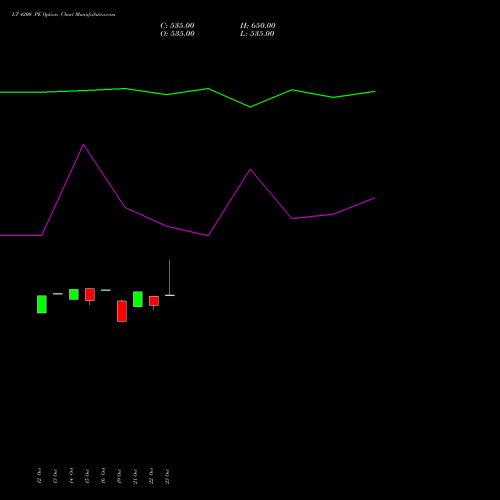Click the lowest dip of the green line
Image resolution: width=500 pixels, height=500 pixels.
point(250,107)
